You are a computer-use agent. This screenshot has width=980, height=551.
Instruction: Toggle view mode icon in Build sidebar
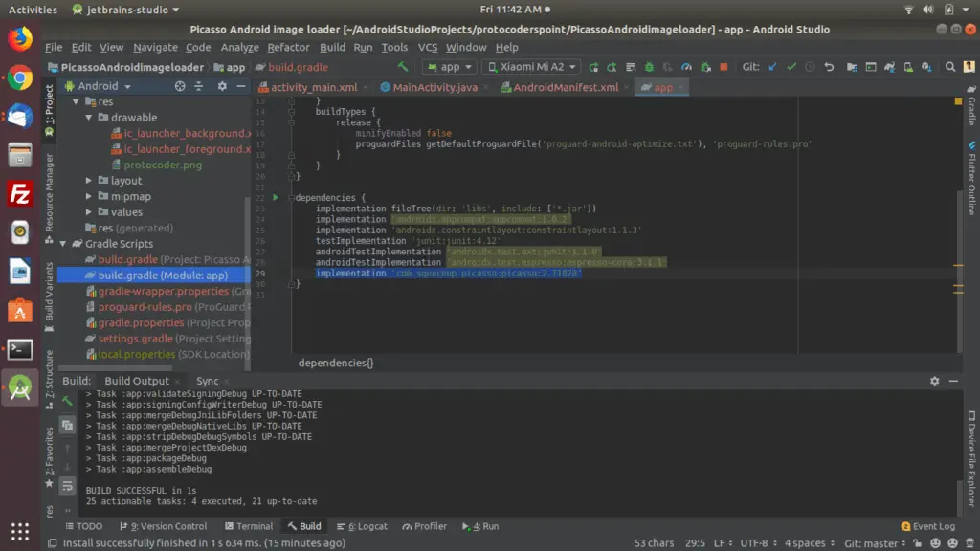coord(68,426)
